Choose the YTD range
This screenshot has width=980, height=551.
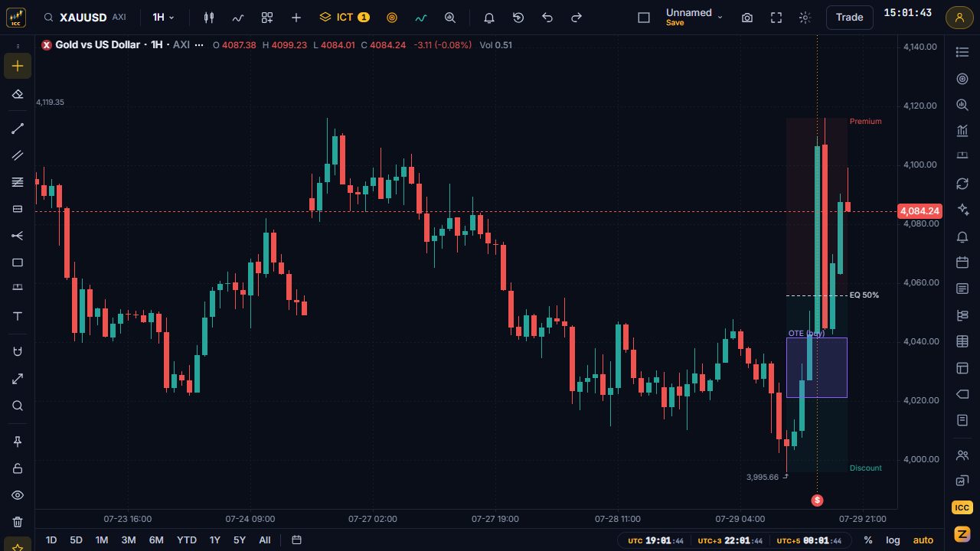[x=187, y=540]
